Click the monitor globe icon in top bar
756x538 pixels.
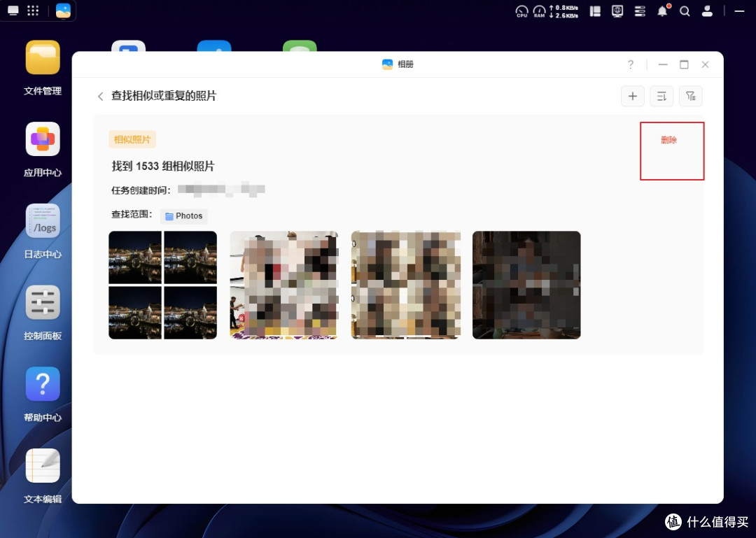click(x=617, y=11)
